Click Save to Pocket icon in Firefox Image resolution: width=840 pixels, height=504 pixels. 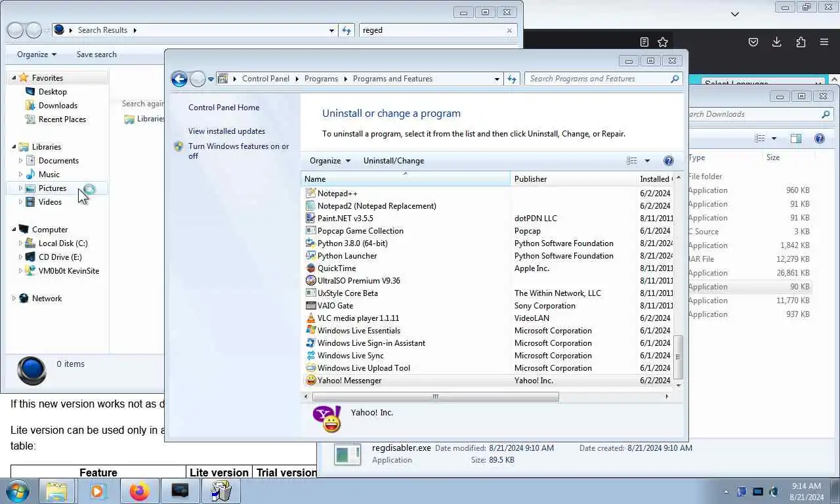coord(753,42)
